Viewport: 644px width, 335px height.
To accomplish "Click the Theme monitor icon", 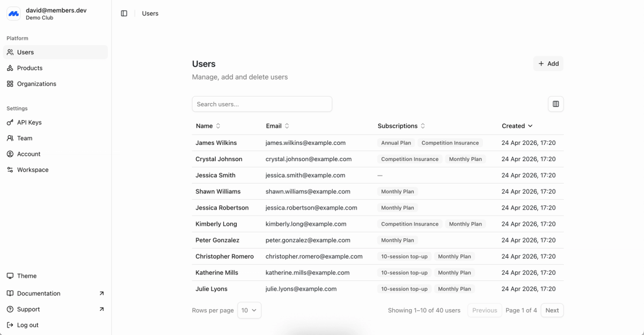I will click(10, 276).
